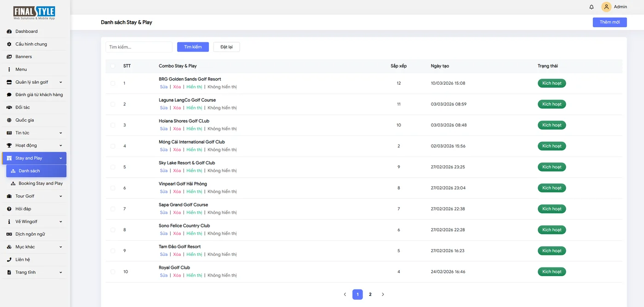Click the Dịch ngôn ngữ language icon

click(9, 234)
